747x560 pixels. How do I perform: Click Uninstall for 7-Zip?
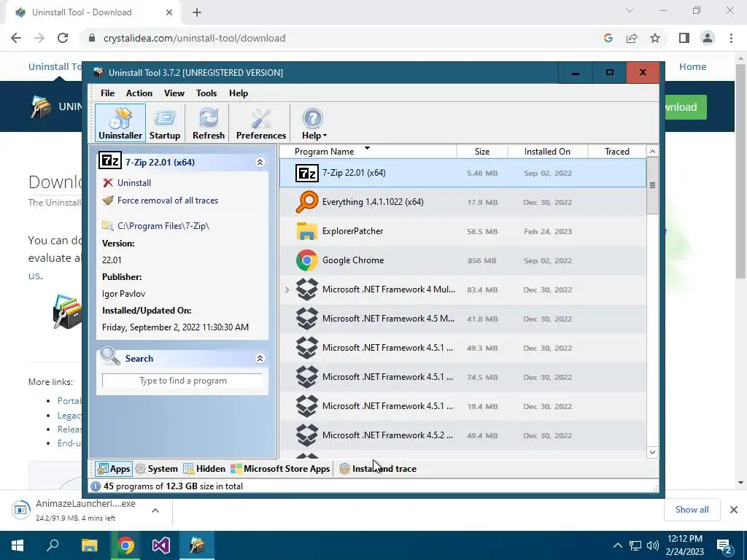[134, 183]
